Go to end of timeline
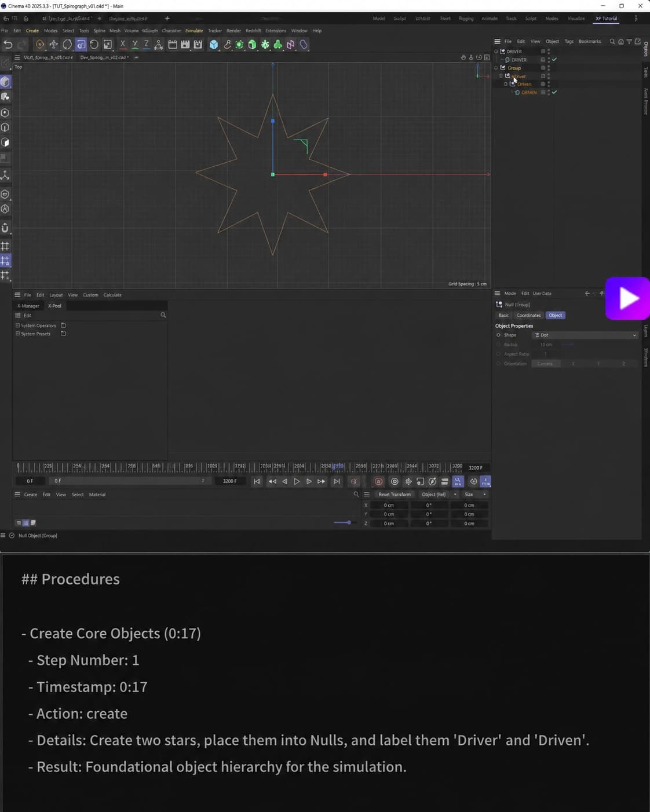The height and width of the screenshot is (812, 650). [337, 481]
